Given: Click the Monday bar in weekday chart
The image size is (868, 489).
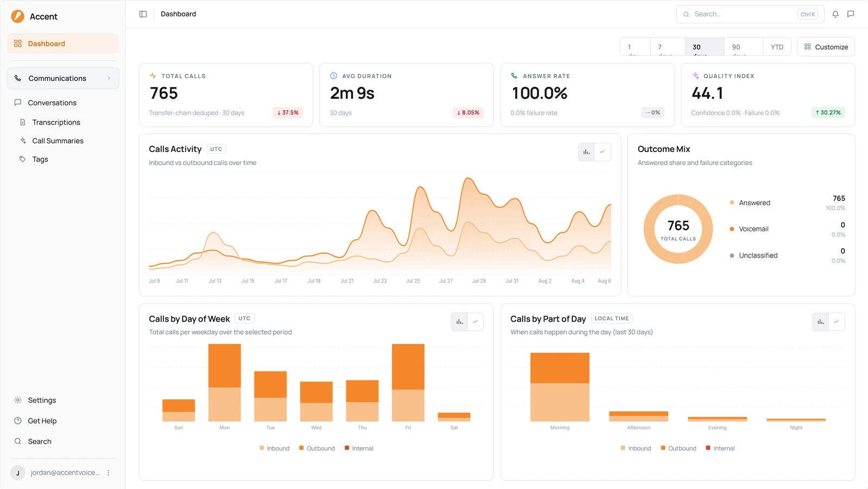Looking at the screenshot, I should tap(224, 383).
